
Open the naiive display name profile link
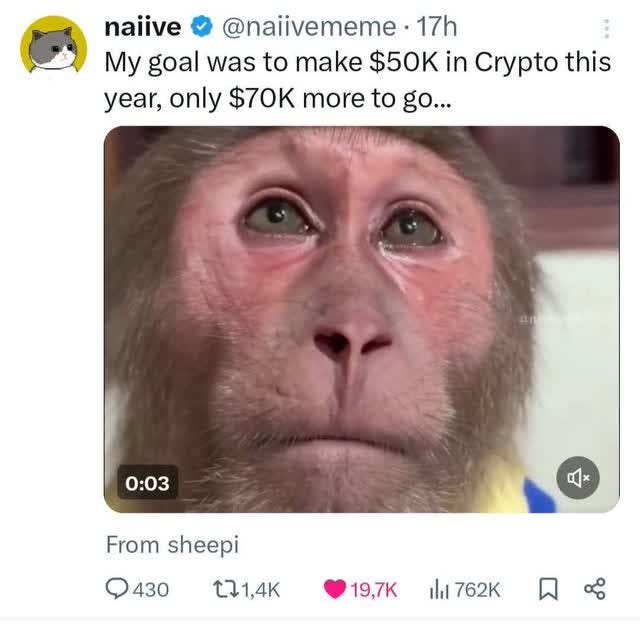pyautogui.click(x=143, y=27)
